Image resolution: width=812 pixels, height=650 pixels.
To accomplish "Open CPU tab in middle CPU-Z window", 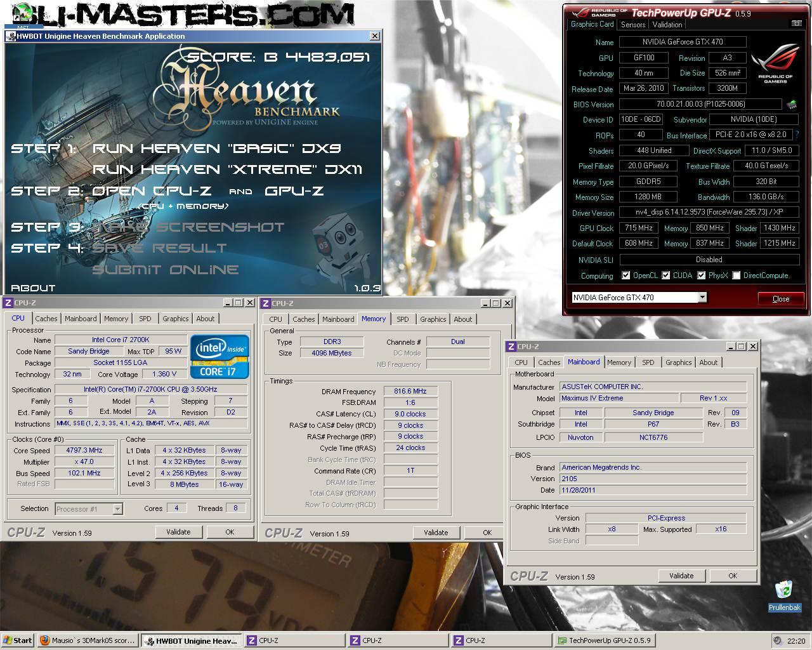I will coord(275,319).
